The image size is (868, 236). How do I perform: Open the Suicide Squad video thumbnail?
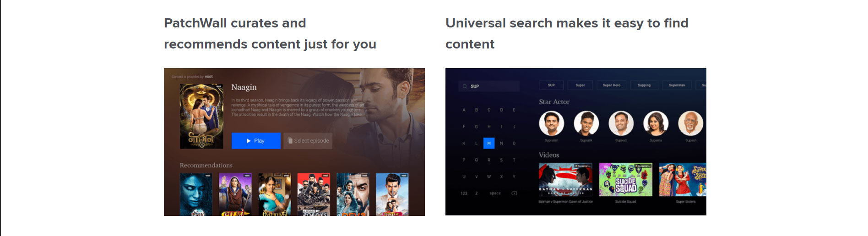click(625, 180)
